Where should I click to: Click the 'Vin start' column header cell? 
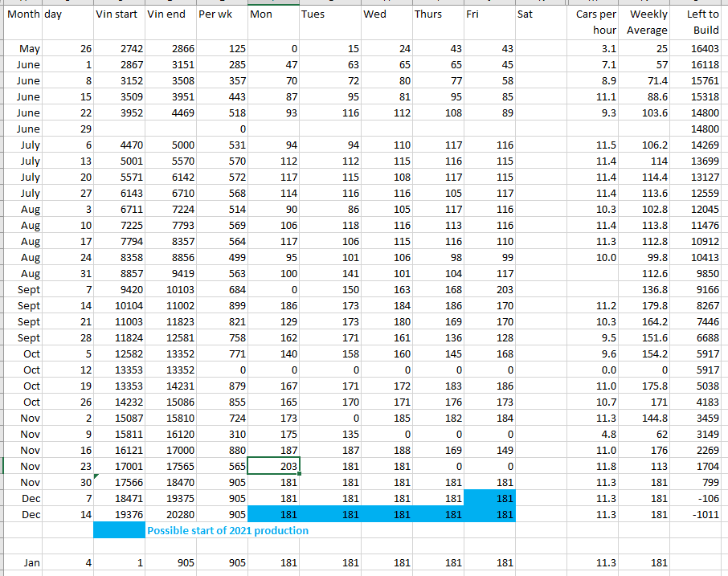[119, 14]
